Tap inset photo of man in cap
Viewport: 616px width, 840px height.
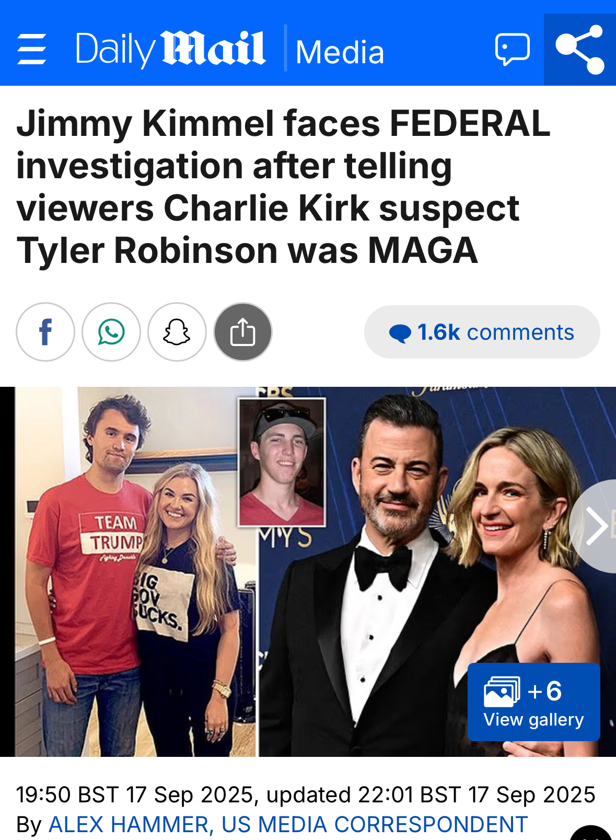282,462
